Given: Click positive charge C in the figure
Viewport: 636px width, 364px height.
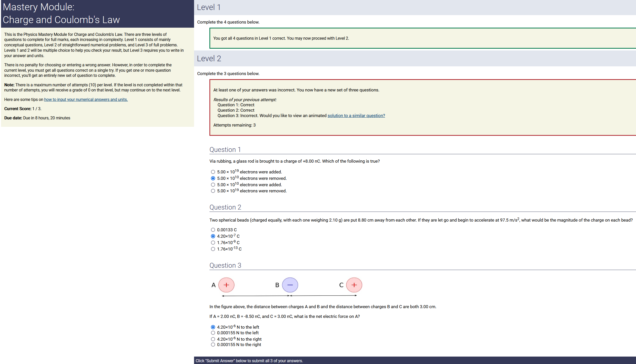Looking at the screenshot, I should click(x=354, y=285).
